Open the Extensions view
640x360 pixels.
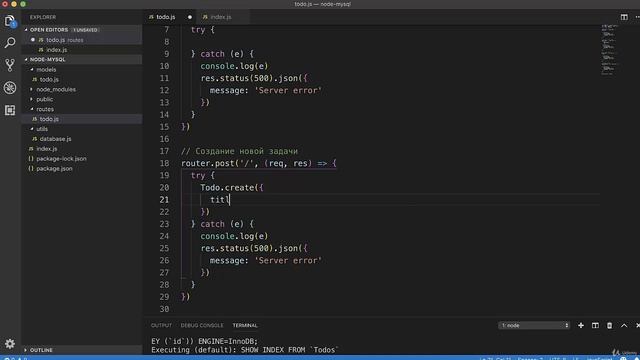(10, 110)
